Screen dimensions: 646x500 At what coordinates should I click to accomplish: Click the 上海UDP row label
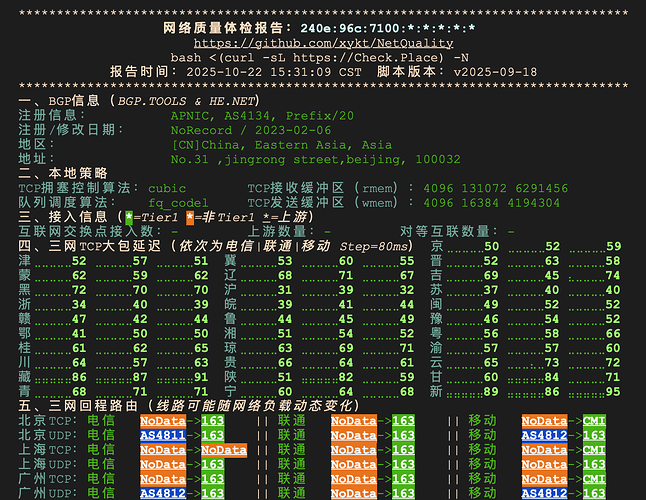(48, 464)
